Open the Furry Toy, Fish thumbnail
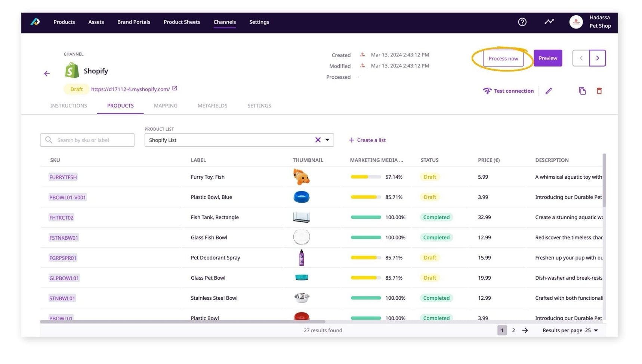 click(301, 177)
